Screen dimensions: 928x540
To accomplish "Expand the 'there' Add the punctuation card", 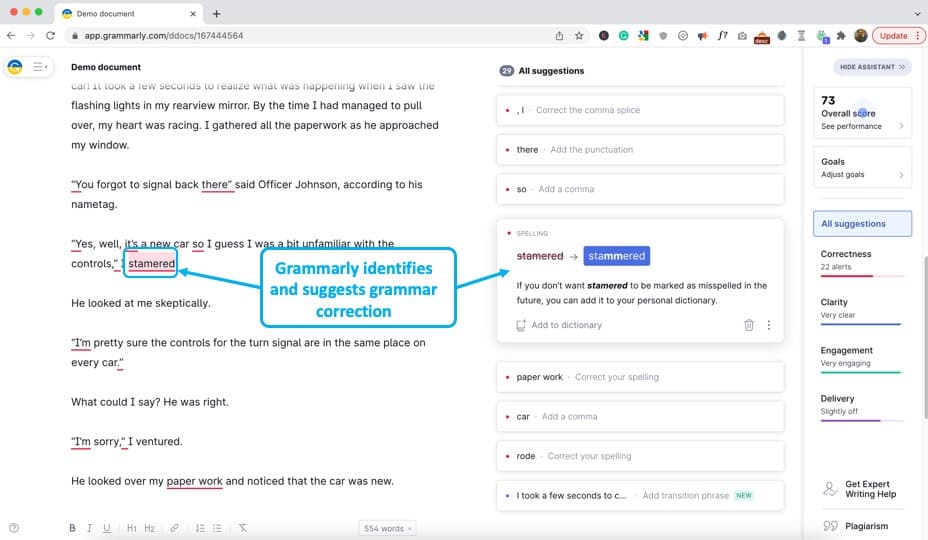I will tap(640, 150).
